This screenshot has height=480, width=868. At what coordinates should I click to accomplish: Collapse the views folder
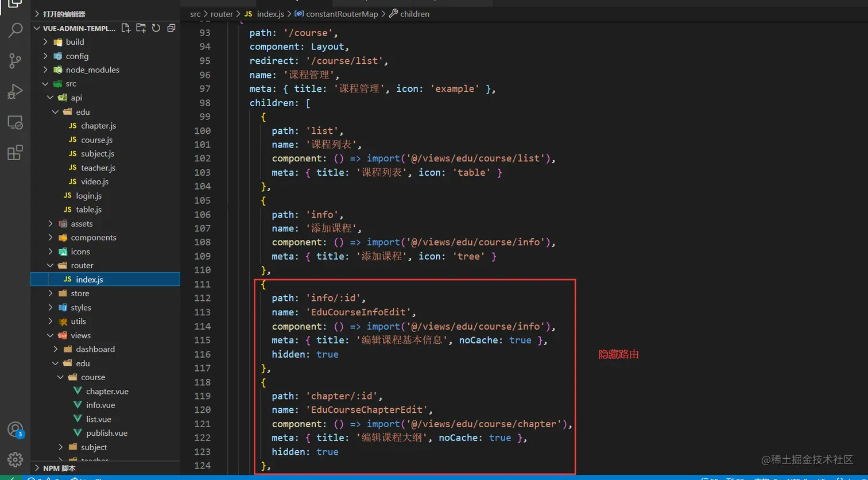(x=105, y=335)
